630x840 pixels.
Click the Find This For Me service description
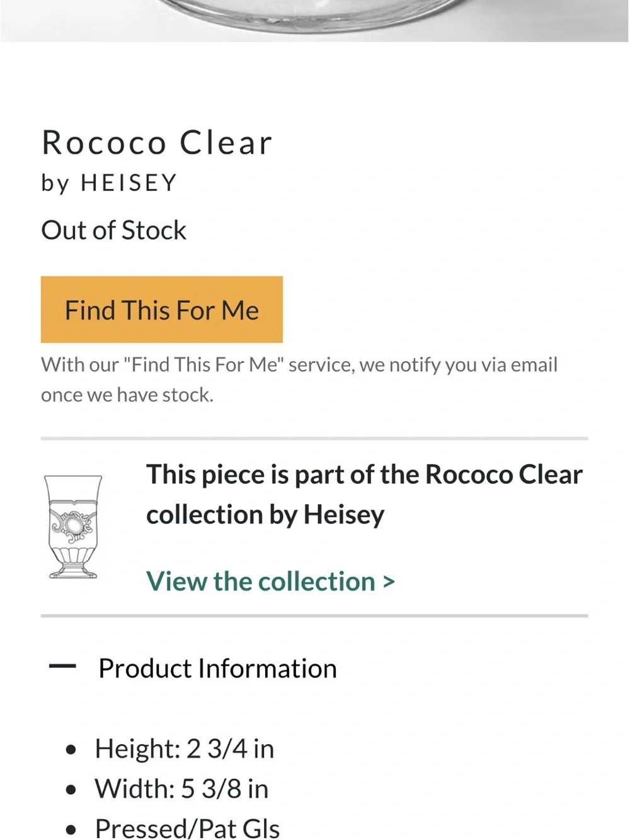(299, 379)
